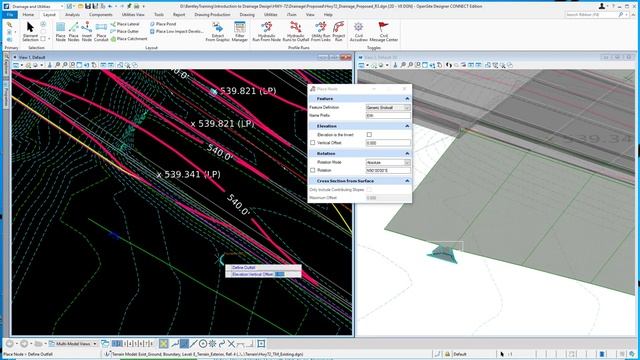Viewport: 640px width, 360px height.
Task: Open the Filter Manager
Action: 240,32
